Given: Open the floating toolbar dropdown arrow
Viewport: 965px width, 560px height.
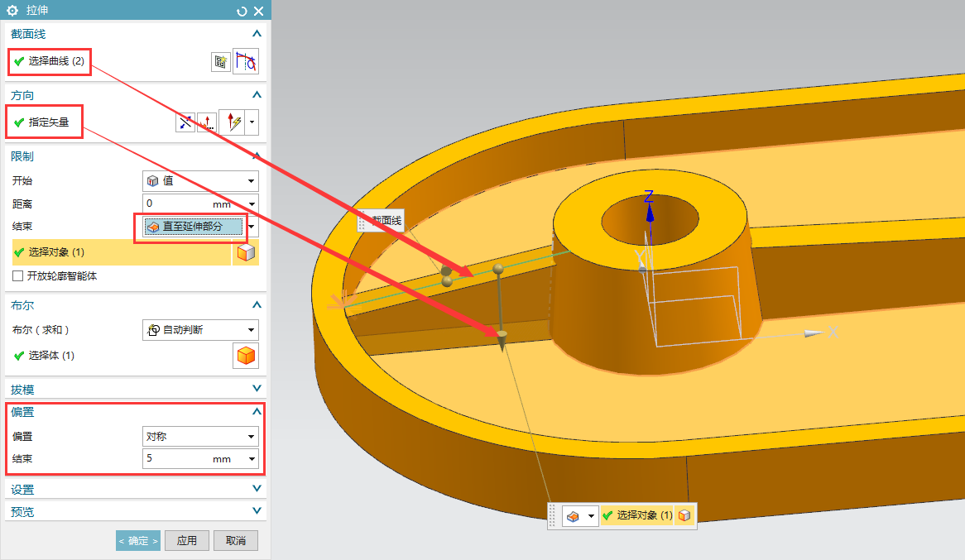Looking at the screenshot, I should pyautogui.click(x=592, y=515).
